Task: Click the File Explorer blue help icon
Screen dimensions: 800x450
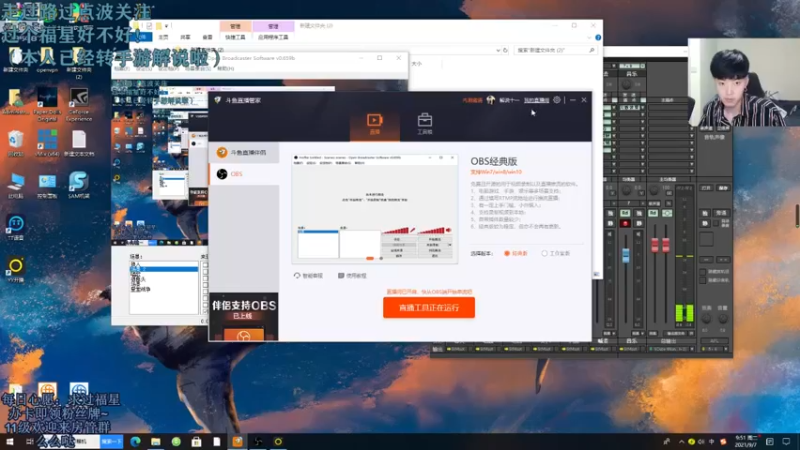Action: (598, 37)
